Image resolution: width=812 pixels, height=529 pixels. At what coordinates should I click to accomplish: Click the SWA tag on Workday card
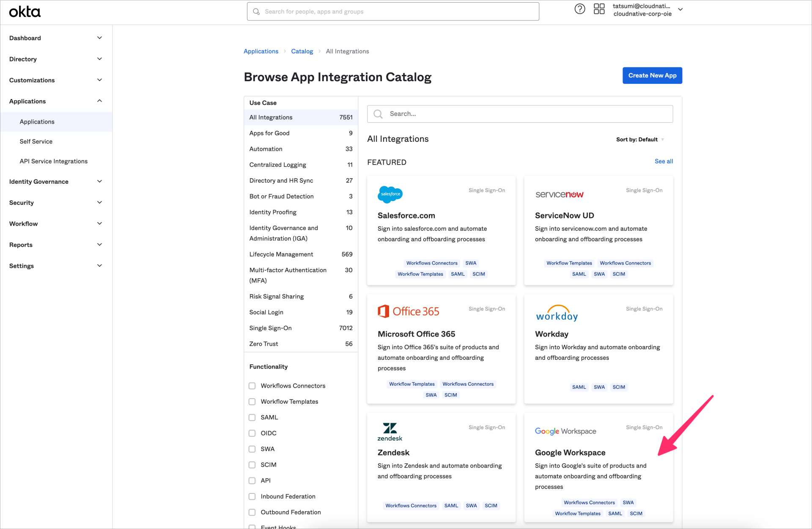point(599,387)
